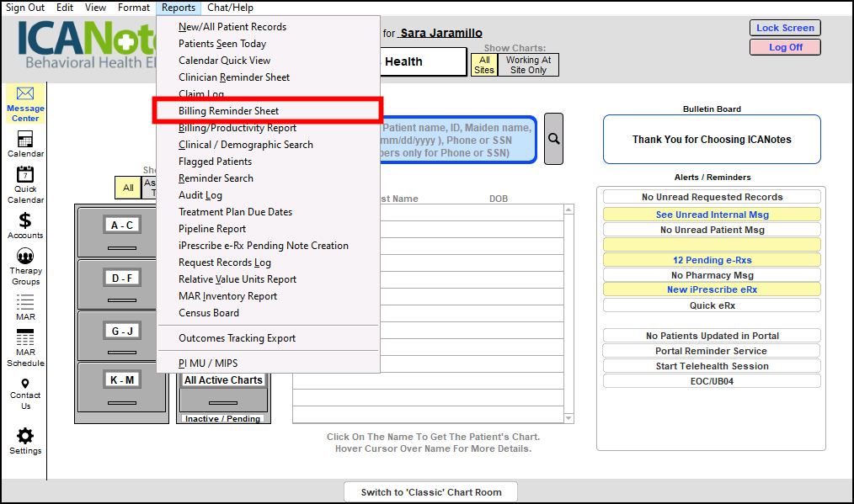Screen dimensions: 854x504
Task: Choose Census Board in Reports menu
Action: point(209,313)
